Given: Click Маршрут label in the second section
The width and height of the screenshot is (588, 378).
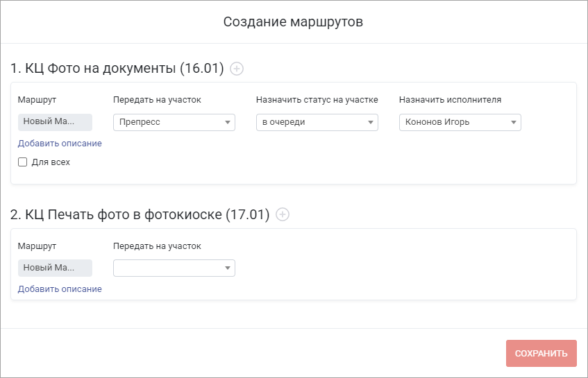Looking at the screenshot, I should tap(37, 246).
